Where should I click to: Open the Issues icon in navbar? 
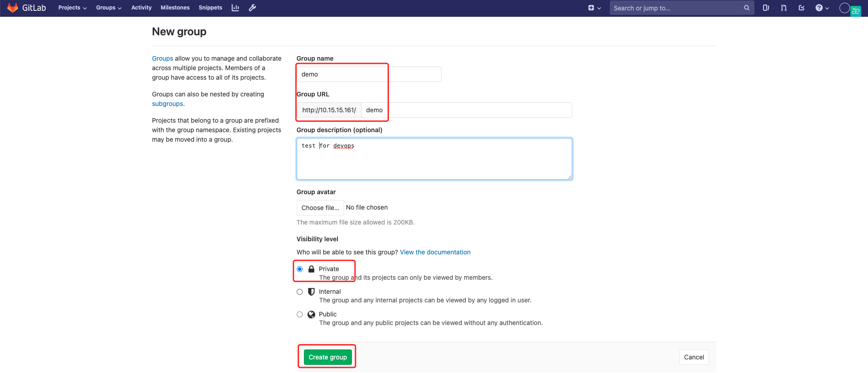click(x=766, y=8)
